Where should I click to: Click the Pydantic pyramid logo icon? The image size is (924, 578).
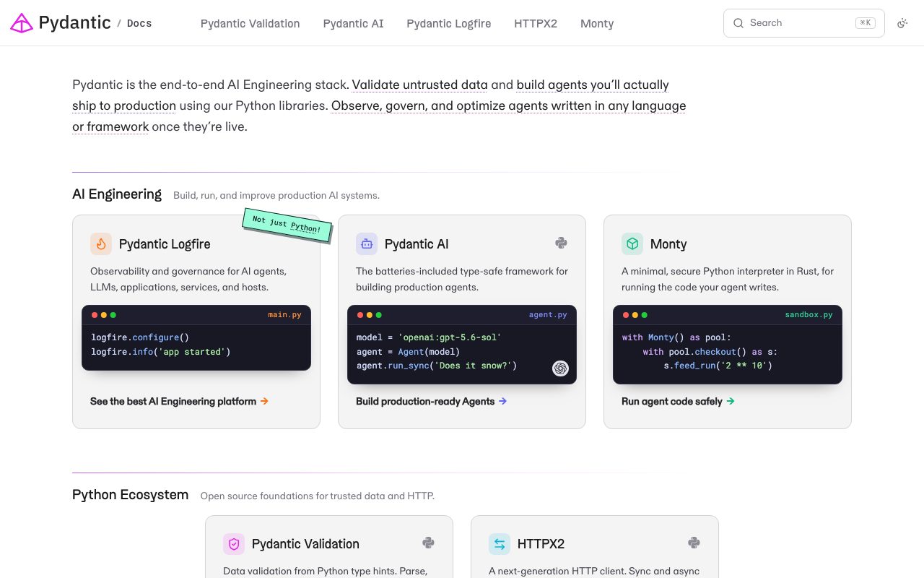coord(22,23)
